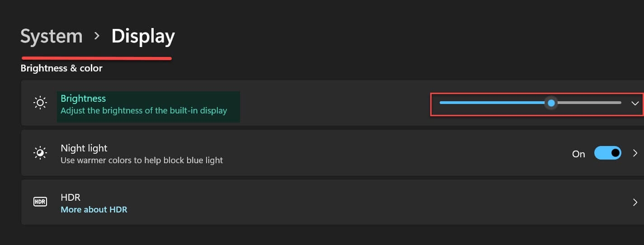The width and height of the screenshot is (644, 245).
Task: Click the breadcrumb arrow separator
Action: pyautogui.click(x=97, y=36)
